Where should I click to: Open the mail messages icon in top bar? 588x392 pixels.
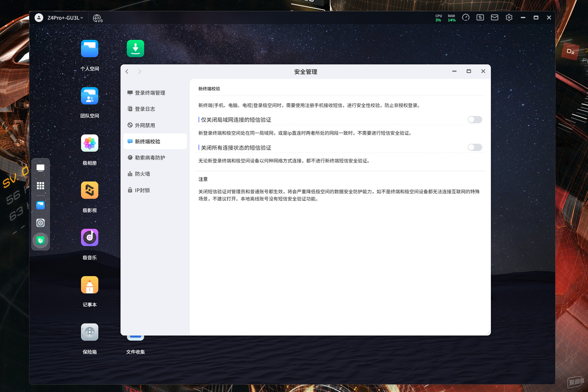tap(495, 17)
